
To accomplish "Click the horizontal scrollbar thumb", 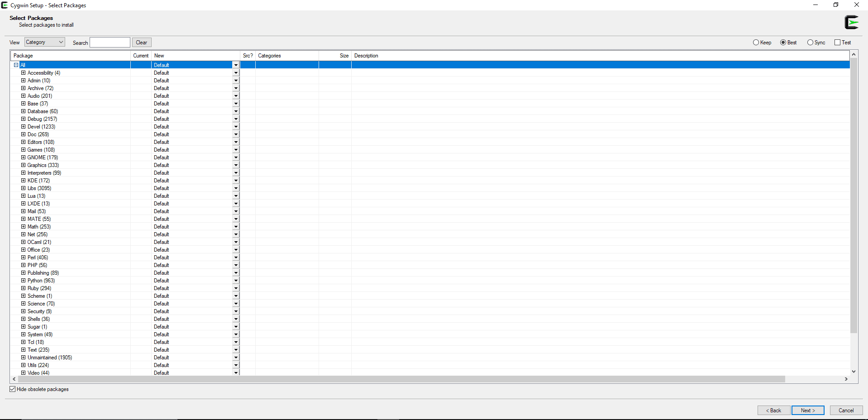I will pos(401,379).
